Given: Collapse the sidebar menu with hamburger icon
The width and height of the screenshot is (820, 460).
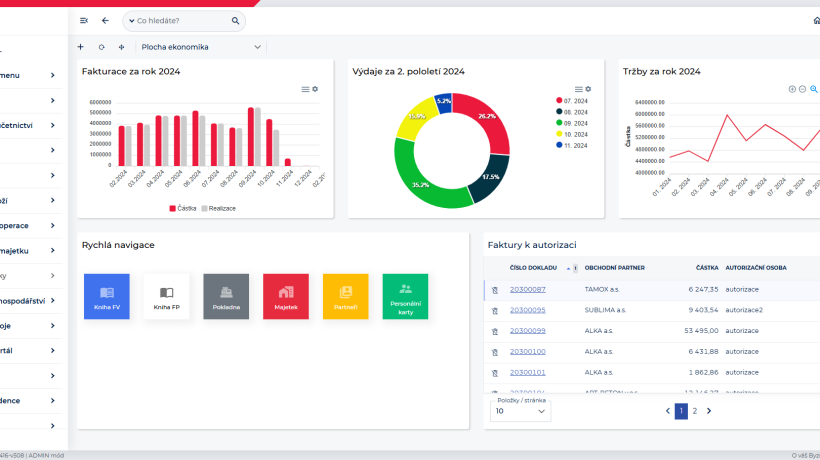Looking at the screenshot, I should (84, 20).
